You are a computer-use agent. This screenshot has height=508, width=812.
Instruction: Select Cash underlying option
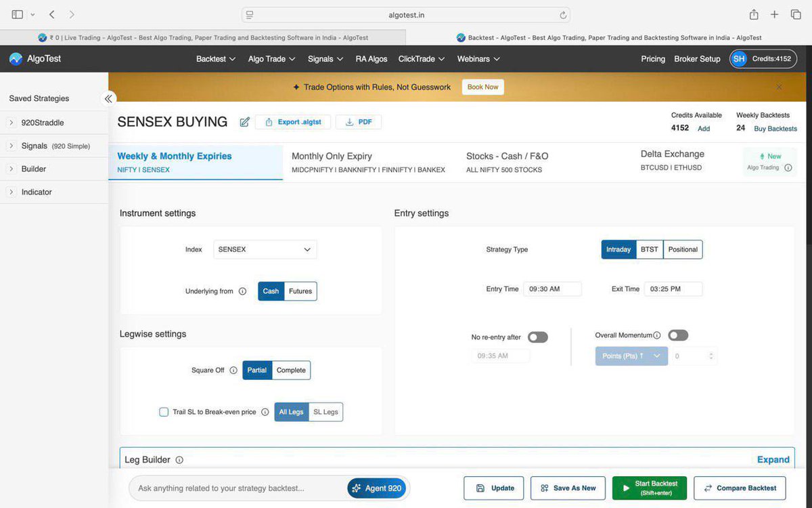[271, 291]
